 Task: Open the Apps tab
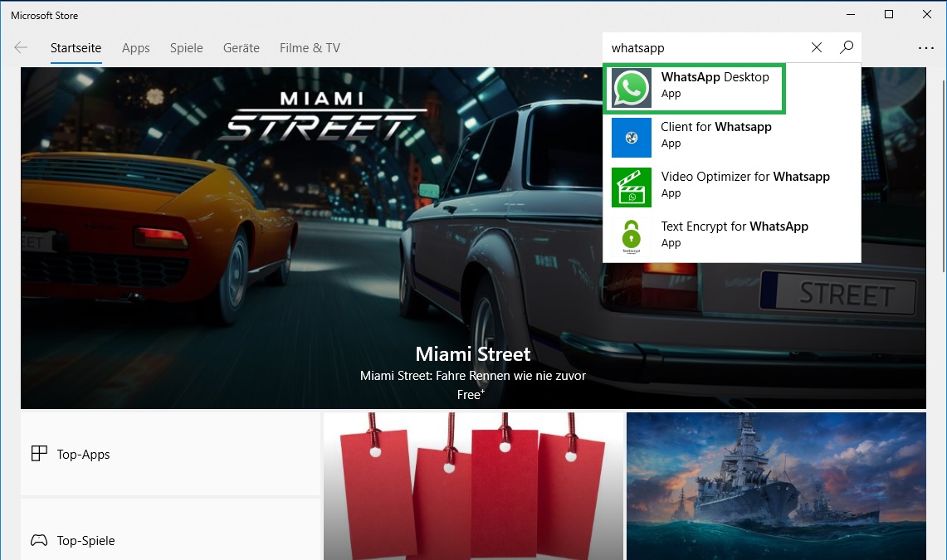tap(136, 47)
